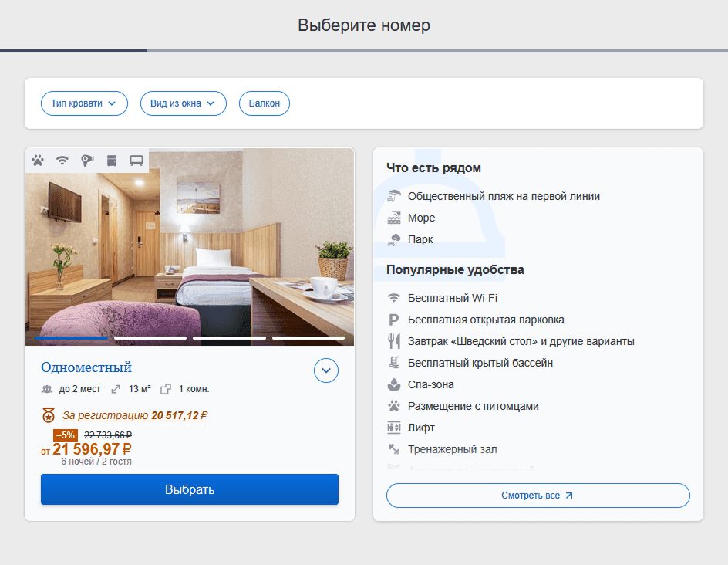The image size is (728, 565).
Task: Click the elevator icon beside Лифт
Action: 394,428
